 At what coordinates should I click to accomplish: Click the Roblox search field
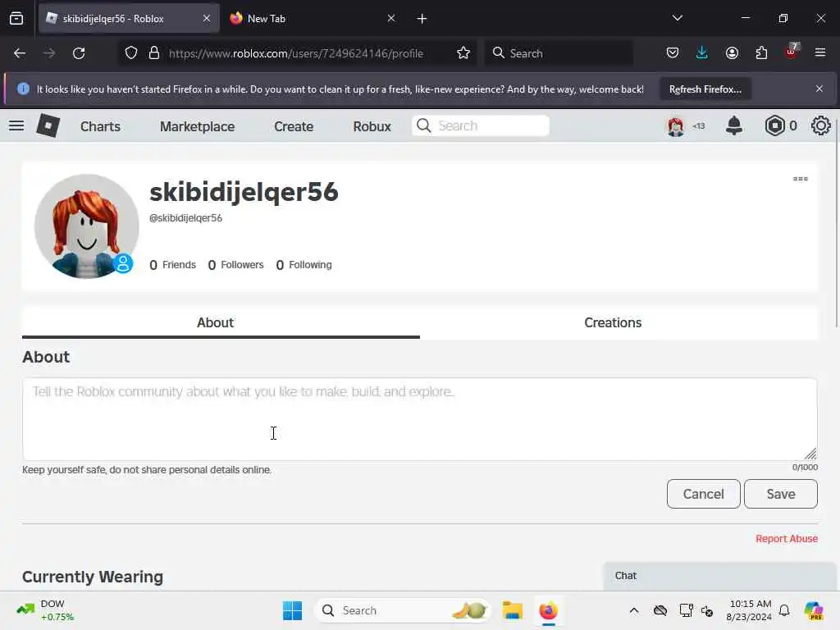(481, 126)
